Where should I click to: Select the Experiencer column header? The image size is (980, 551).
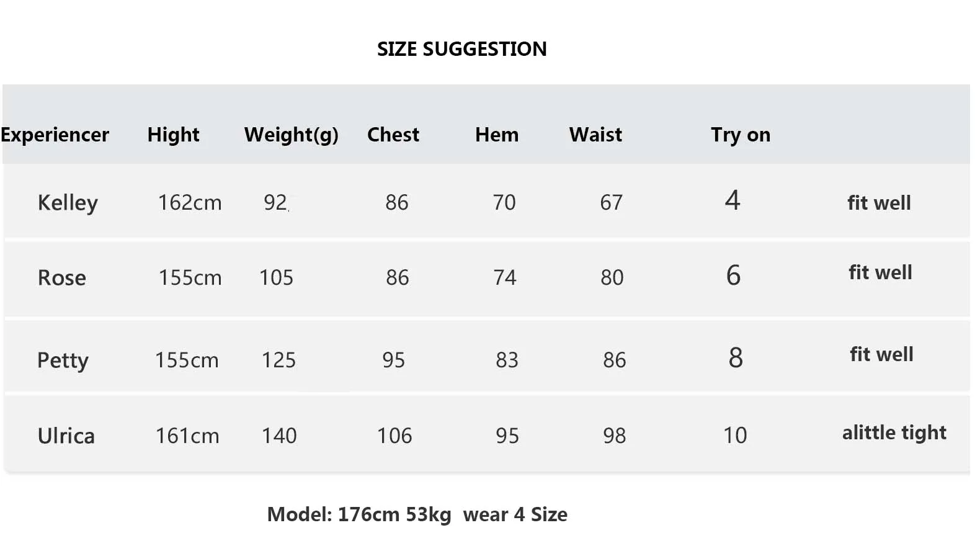55,135
